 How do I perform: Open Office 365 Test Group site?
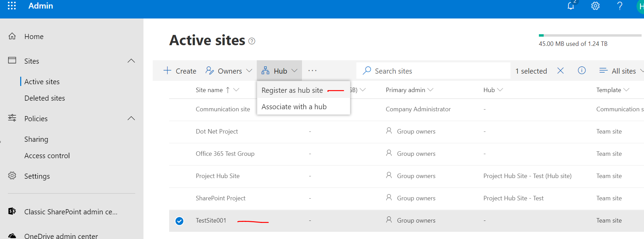(225, 153)
